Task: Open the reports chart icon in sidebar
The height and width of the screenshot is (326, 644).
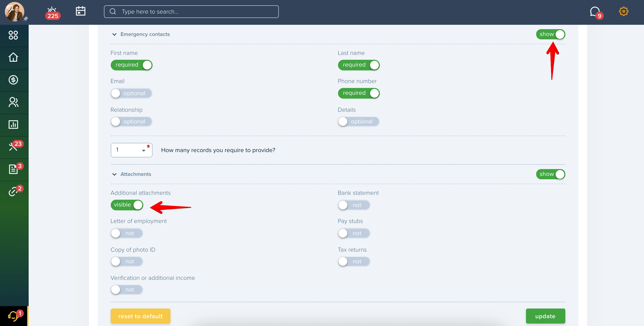Action: [x=13, y=125]
